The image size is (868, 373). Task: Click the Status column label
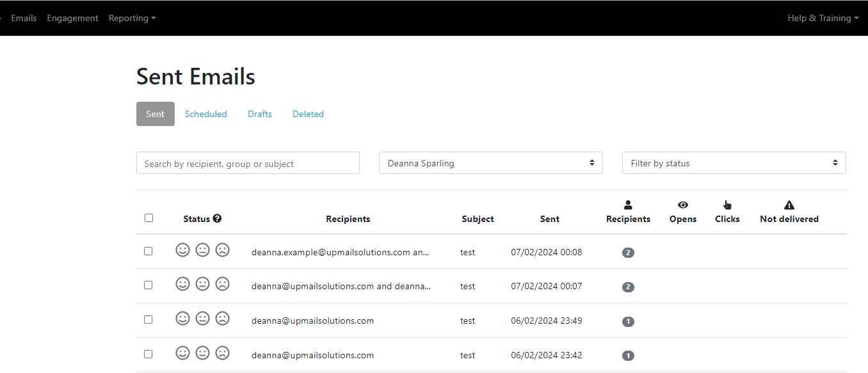tap(197, 219)
